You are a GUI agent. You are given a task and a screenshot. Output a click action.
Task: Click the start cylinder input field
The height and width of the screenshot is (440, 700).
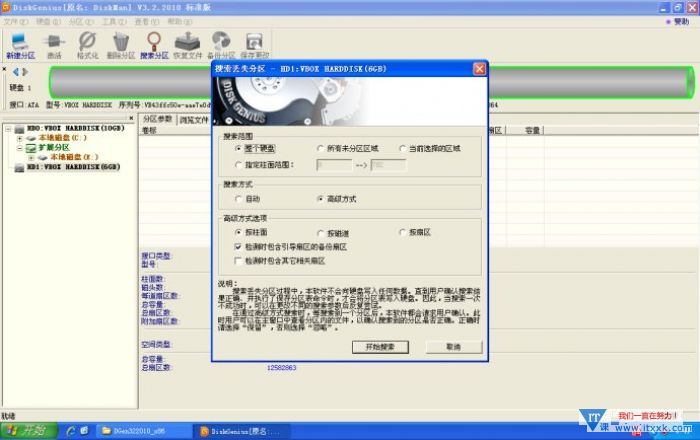(x=334, y=165)
